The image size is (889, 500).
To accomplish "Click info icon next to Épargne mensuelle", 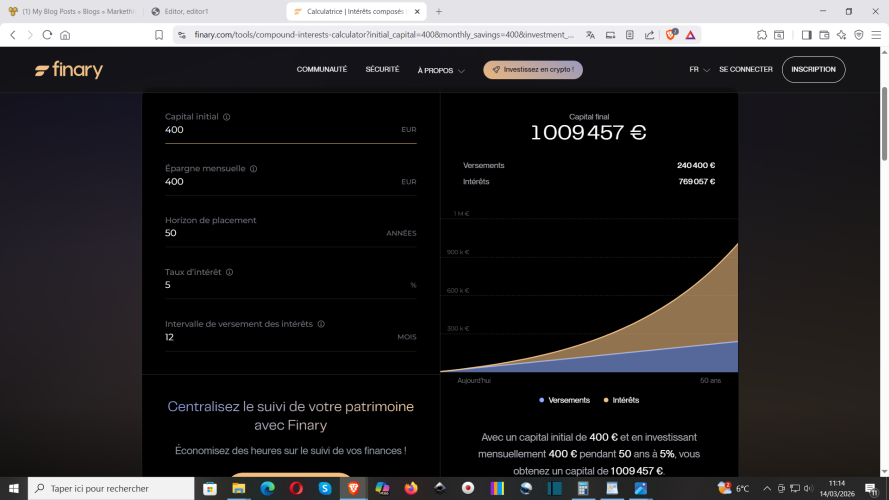I will point(253,169).
